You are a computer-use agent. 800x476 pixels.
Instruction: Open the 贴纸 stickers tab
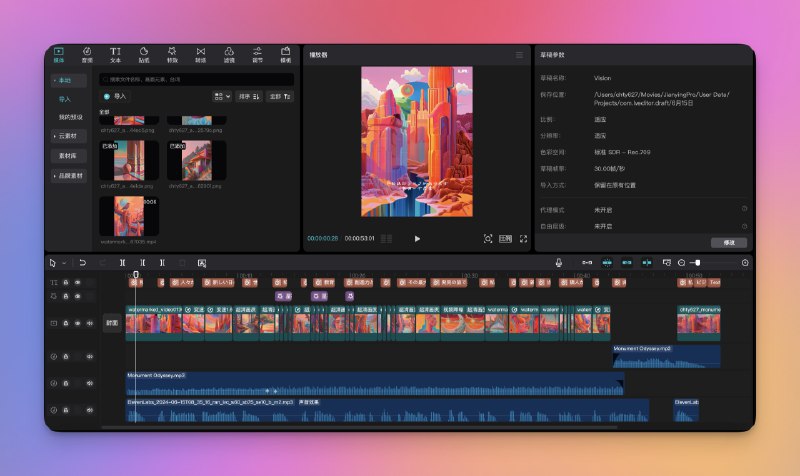click(144, 55)
